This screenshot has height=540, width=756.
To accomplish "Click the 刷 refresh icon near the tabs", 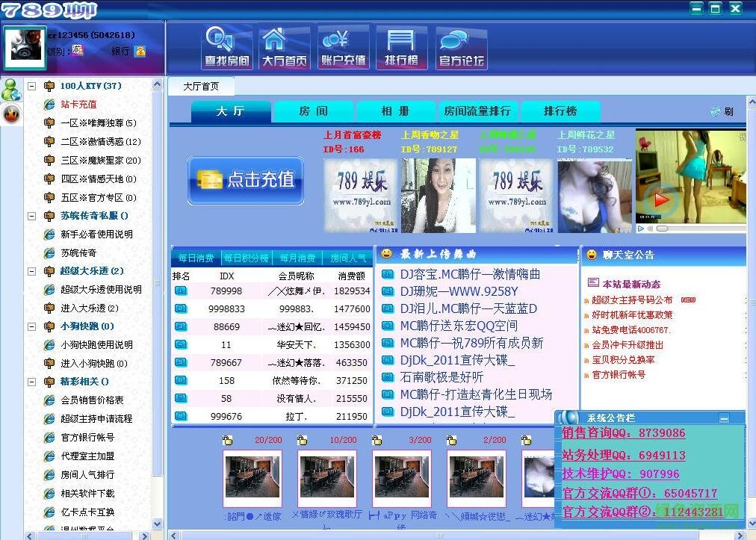I will (x=716, y=110).
